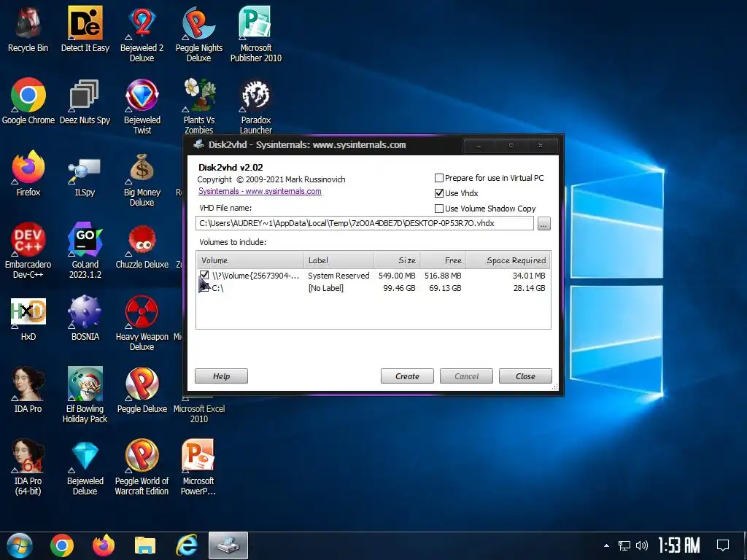Select the Bejeweled Deluxe desktop icon
747x560 pixels.
coord(85,467)
